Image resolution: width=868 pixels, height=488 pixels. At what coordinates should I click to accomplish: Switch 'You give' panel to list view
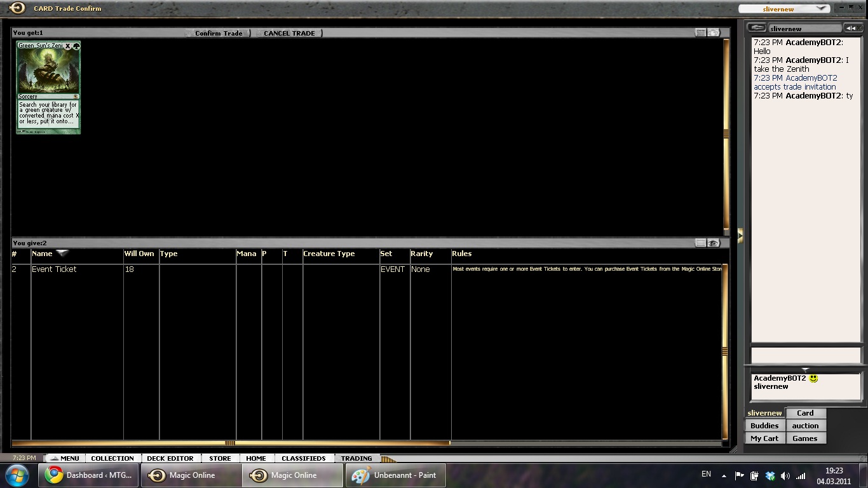(700, 243)
